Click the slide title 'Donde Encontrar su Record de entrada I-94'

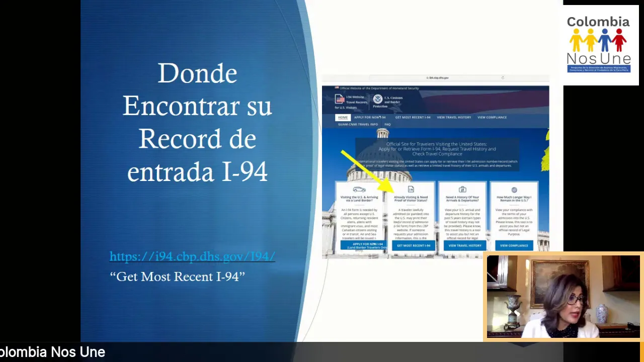click(x=197, y=122)
